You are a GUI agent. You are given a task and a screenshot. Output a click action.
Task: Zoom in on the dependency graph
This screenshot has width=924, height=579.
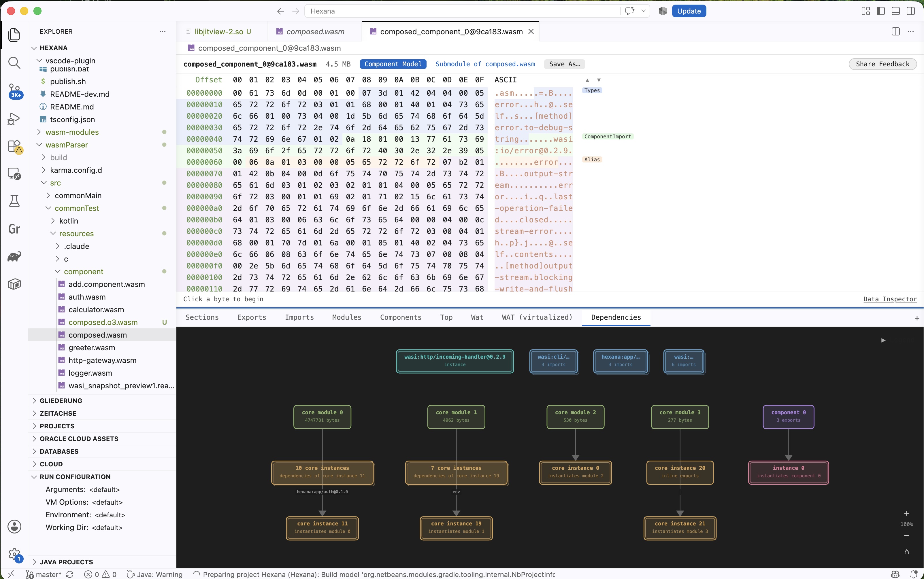click(907, 513)
